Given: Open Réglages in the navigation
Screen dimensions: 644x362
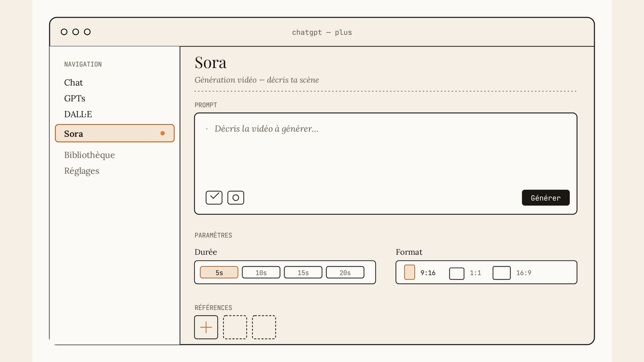Looking at the screenshot, I should point(82,171).
